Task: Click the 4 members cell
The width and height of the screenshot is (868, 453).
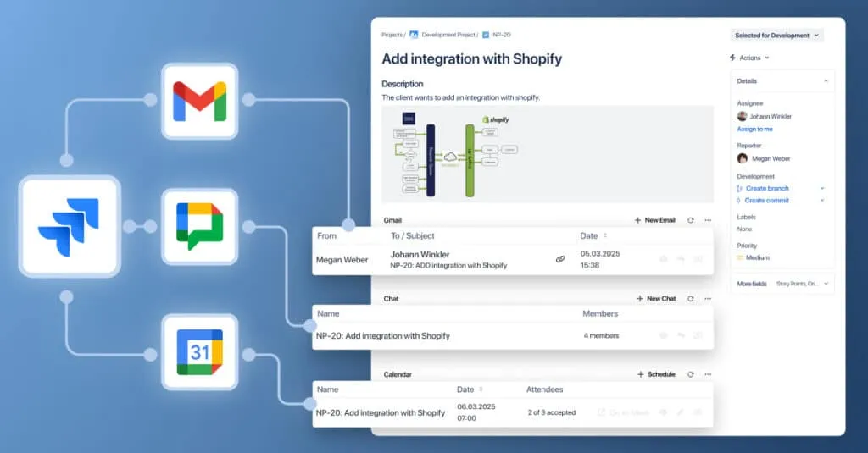Action: point(601,336)
